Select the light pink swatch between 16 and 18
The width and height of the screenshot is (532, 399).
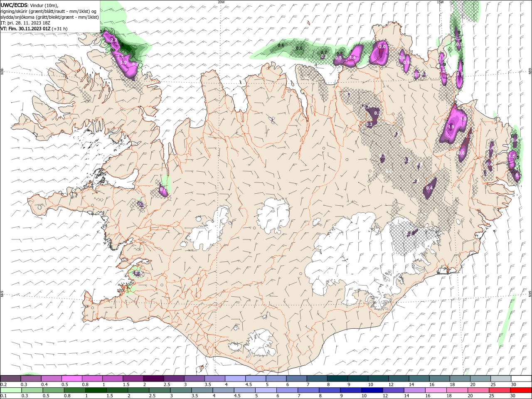(x=436, y=390)
